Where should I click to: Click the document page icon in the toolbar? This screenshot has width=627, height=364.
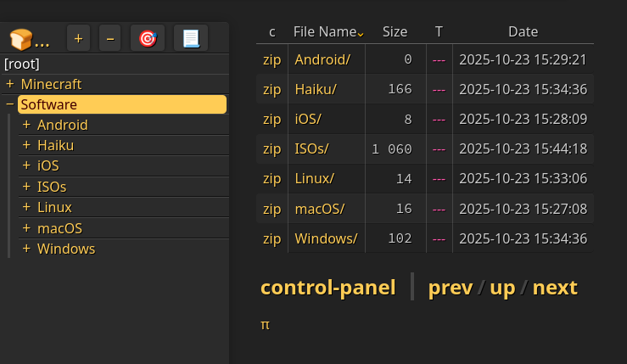coord(191,38)
